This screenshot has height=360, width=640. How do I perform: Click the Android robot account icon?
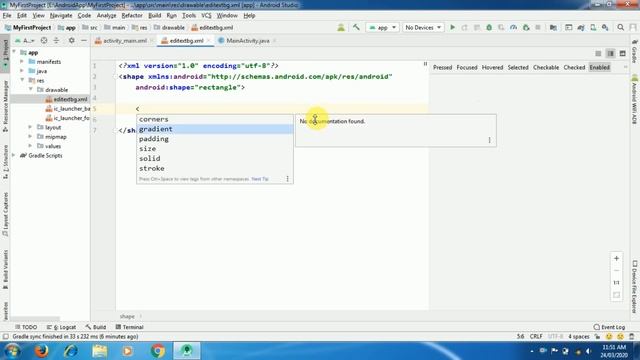click(x=341, y=27)
